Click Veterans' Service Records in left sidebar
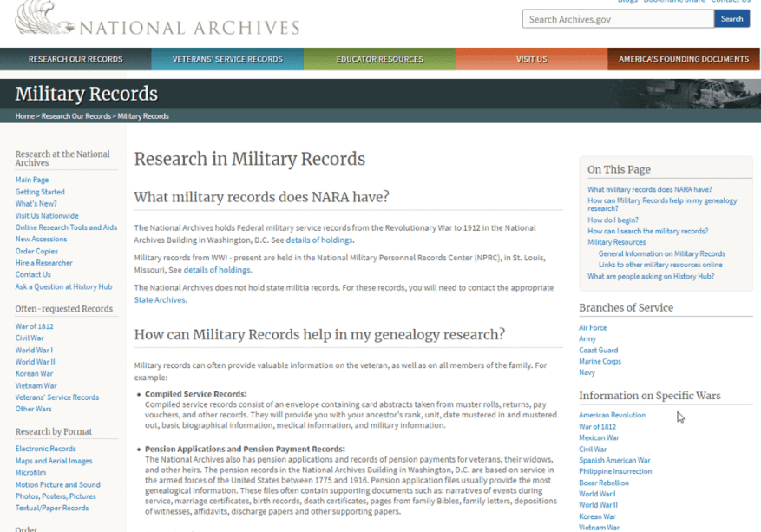Screen dimensions: 761x532 click(x=56, y=397)
